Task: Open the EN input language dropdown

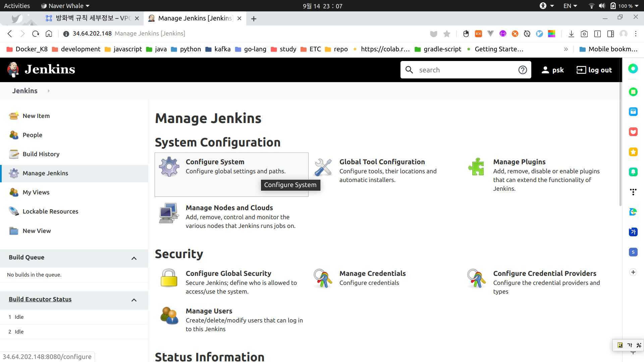Action: (570, 6)
